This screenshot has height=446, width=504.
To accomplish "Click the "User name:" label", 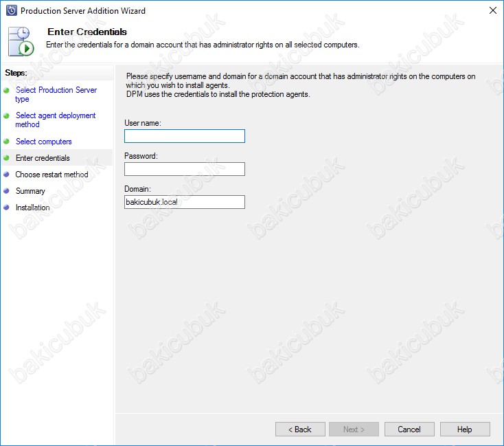I will 143,123.
